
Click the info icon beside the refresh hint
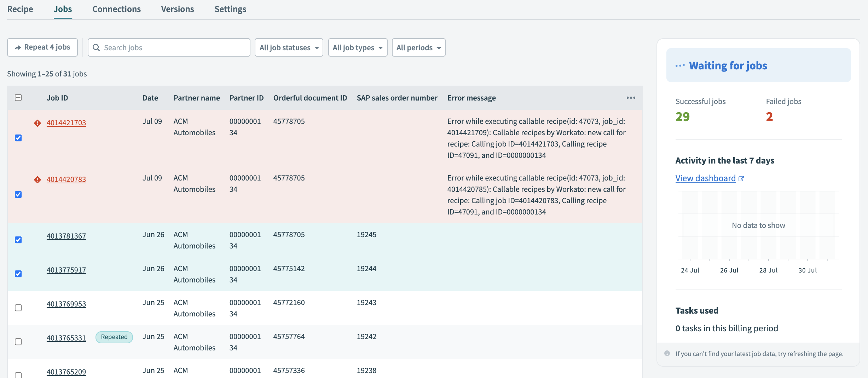[x=667, y=353]
